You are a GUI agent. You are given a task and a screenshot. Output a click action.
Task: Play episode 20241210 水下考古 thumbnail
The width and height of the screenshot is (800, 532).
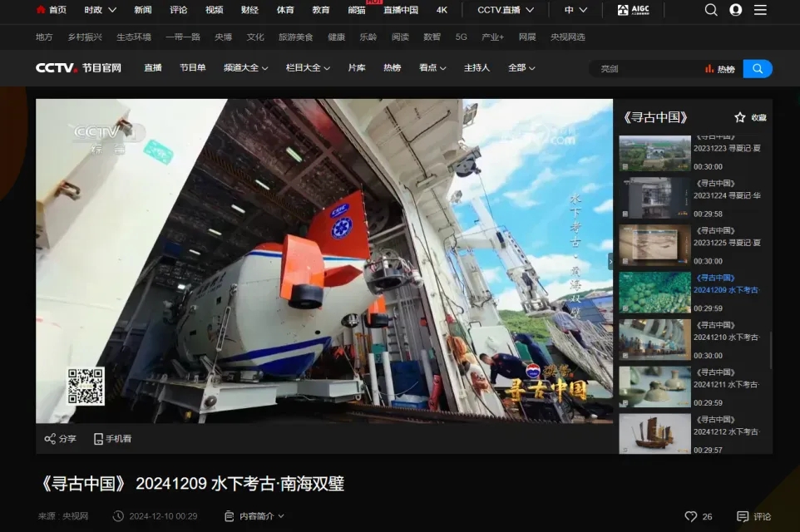[x=654, y=340]
